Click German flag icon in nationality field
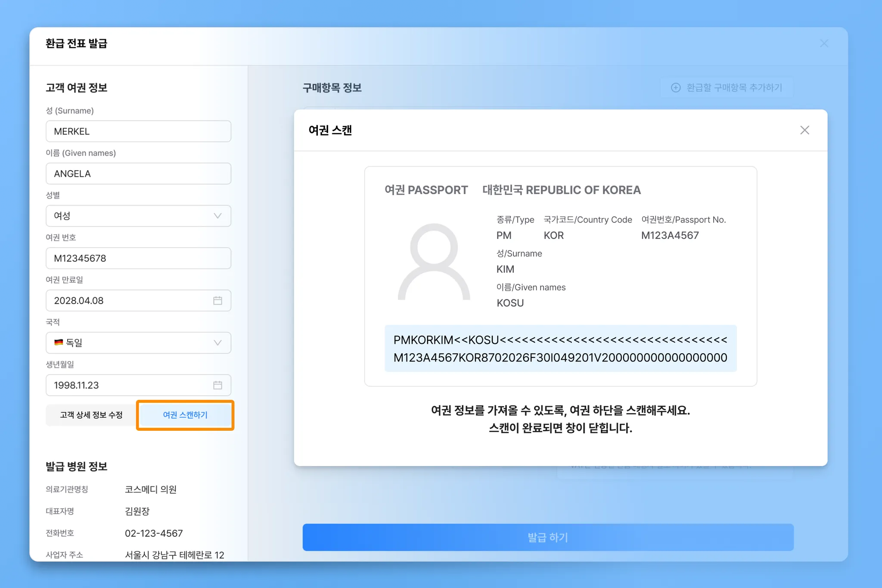This screenshot has height=588, width=882. coord(59,342)
